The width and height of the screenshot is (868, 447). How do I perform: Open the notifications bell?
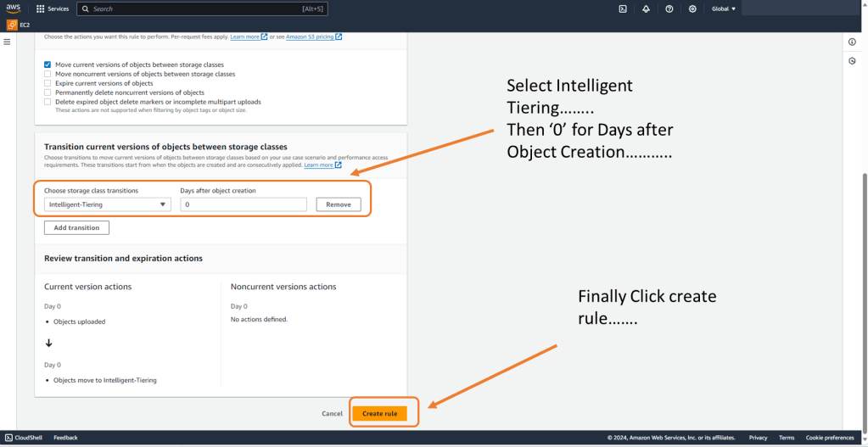[x=646, y=8]
